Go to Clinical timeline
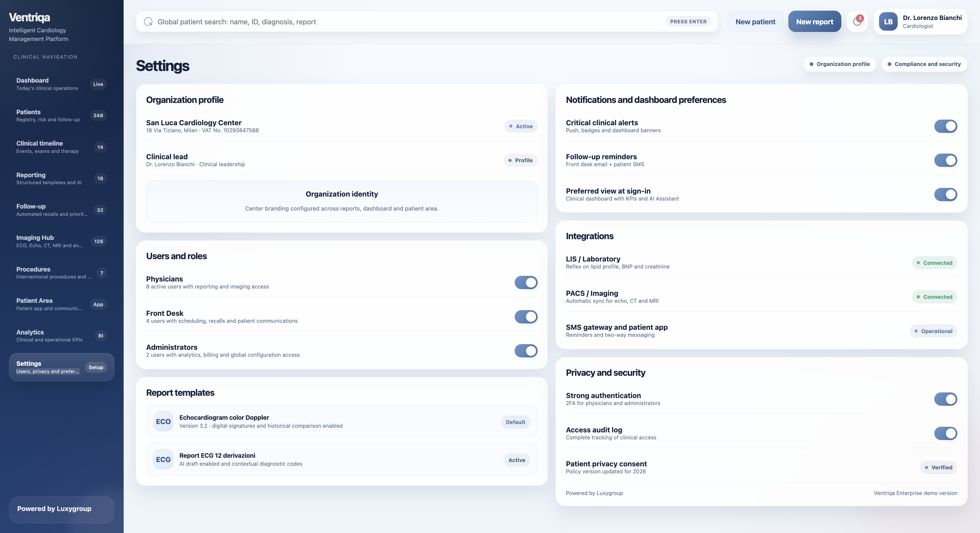 (x=61, y=147)
